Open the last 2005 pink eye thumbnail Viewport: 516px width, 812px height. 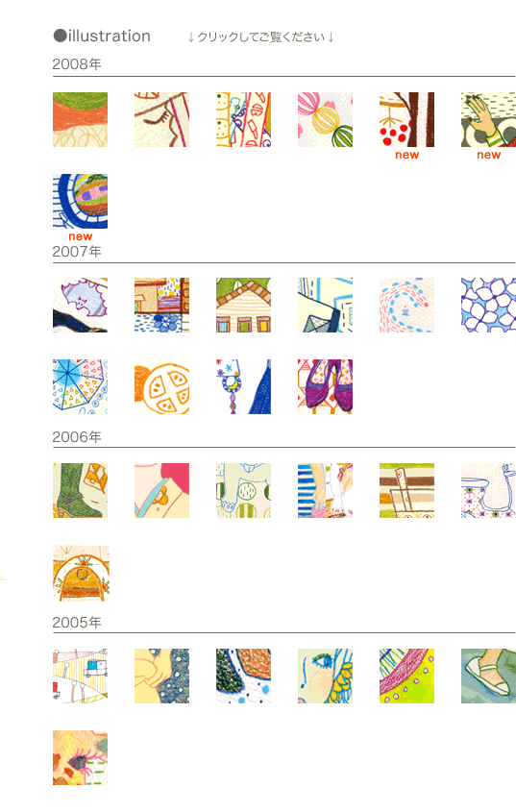pos(81,757)
